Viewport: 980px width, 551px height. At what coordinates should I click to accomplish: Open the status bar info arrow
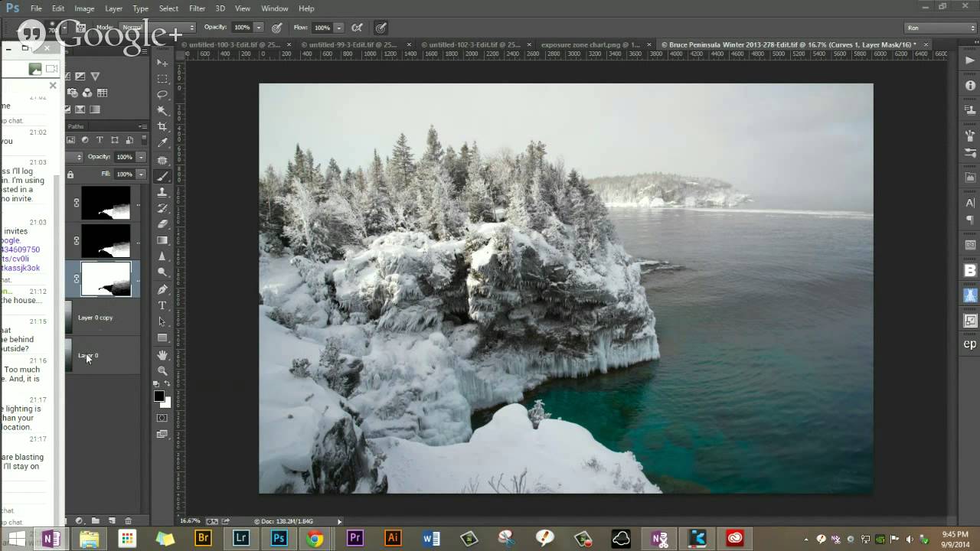tap(340, 521)
